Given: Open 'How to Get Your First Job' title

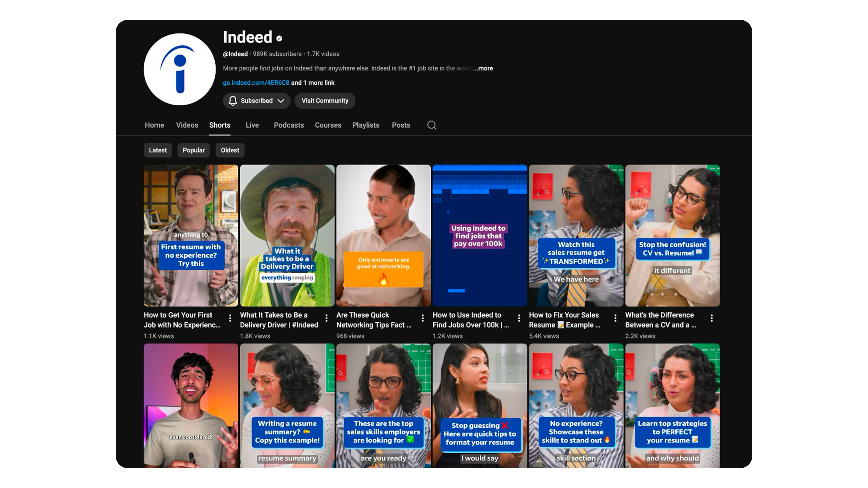Looking at the screenshot, I should (182, 320).
